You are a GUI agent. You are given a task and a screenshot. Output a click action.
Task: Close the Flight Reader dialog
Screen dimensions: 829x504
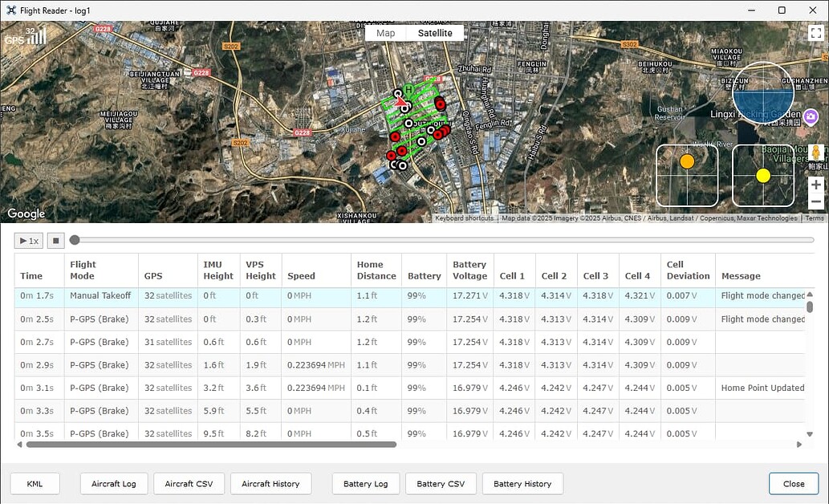(794, 483)
